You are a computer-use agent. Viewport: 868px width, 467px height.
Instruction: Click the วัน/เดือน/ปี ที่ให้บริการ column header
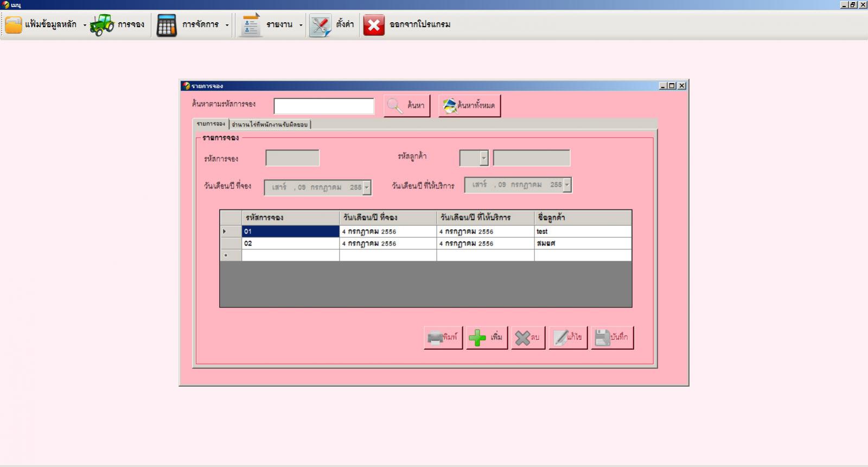click(x=486, y=218)
